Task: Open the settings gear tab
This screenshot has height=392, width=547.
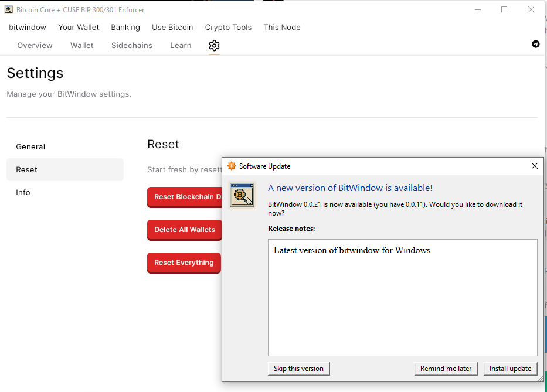Action: pos(214,45)
